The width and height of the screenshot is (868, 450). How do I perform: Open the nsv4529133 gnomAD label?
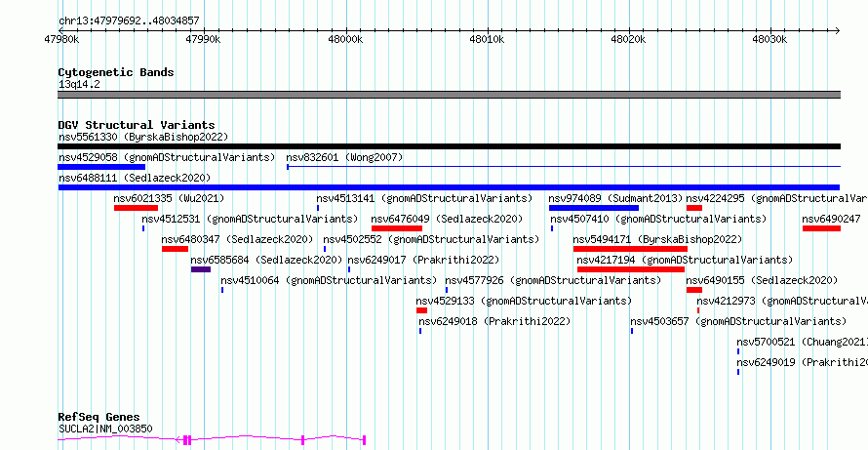pyautogui.click(x=524, y=301)
